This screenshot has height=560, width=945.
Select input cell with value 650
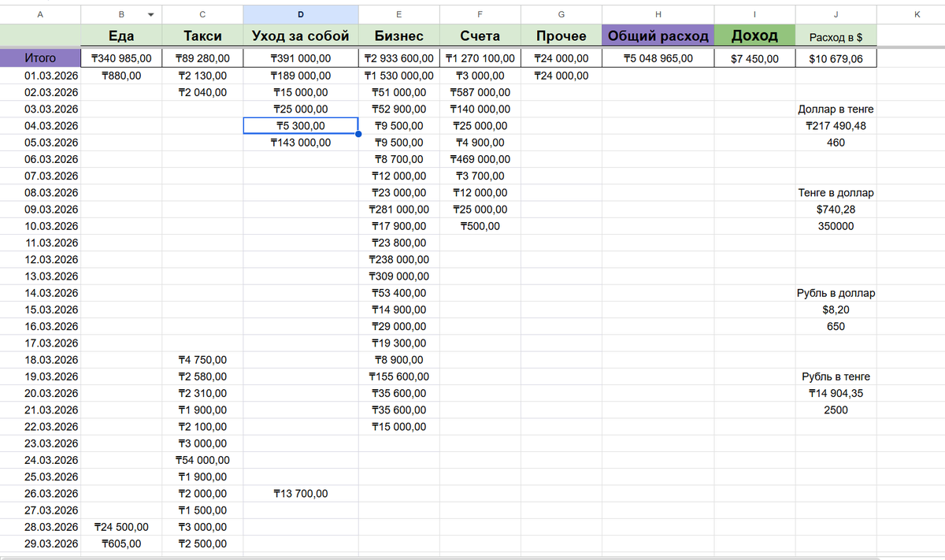(836, 326)
